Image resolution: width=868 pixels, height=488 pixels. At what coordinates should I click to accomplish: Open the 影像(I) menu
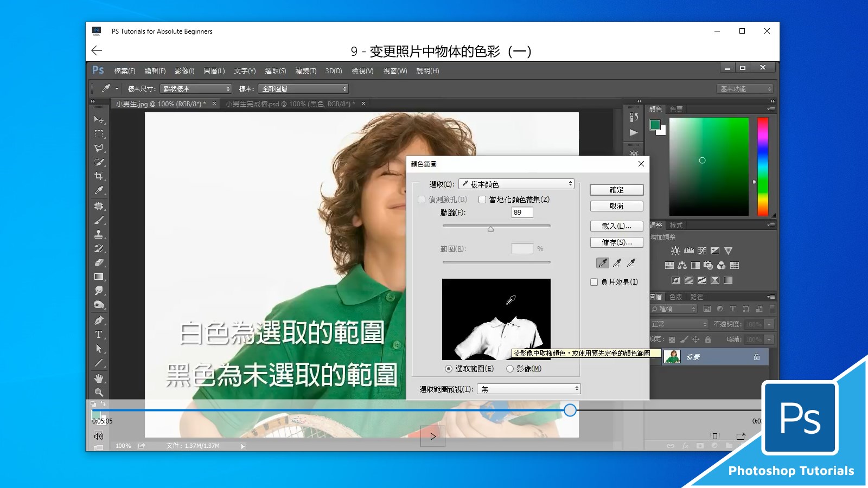(184, 71)
